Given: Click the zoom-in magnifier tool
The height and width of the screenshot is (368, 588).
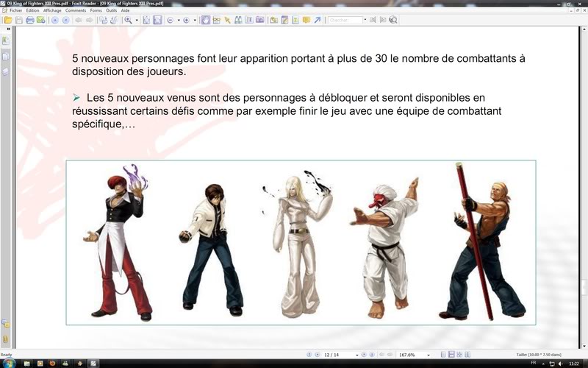Looking at the screenshot, I should (128, 20).
